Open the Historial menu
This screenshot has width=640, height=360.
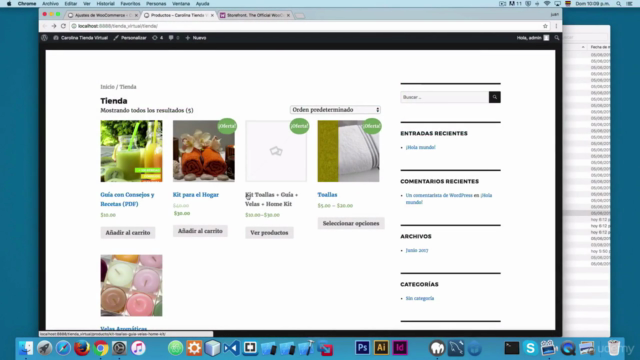tap(105, 4)
